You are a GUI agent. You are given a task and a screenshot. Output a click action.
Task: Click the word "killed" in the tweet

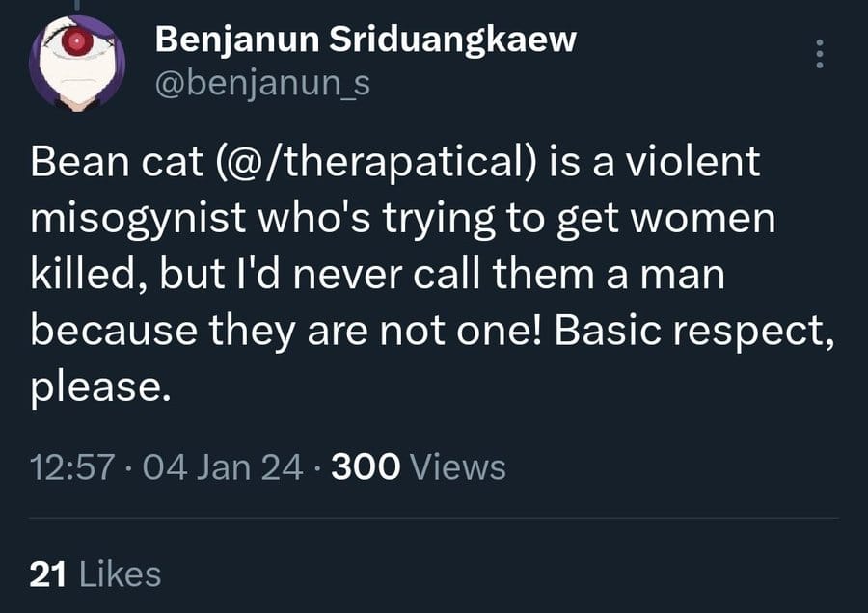[x=86, y=275]
